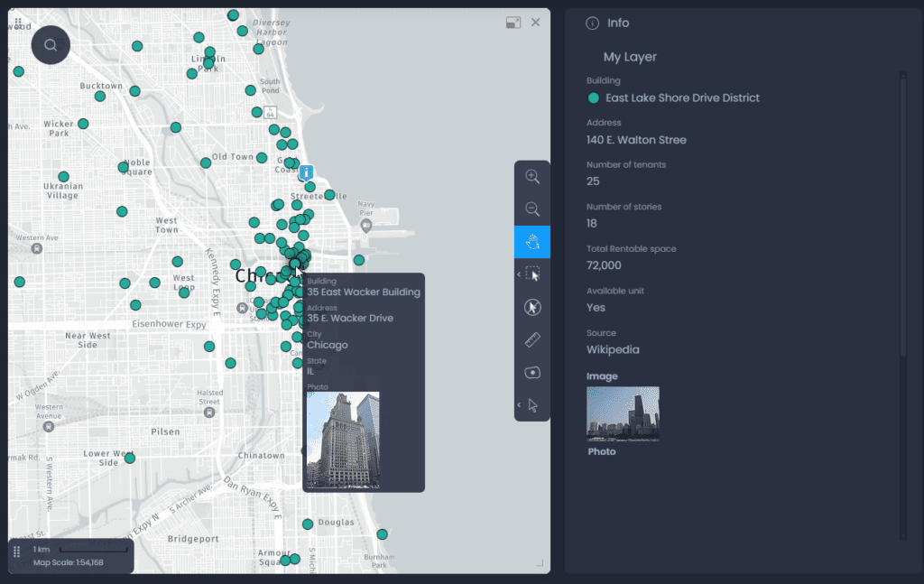Select the lone point below Navy Pier

(359, 260)
